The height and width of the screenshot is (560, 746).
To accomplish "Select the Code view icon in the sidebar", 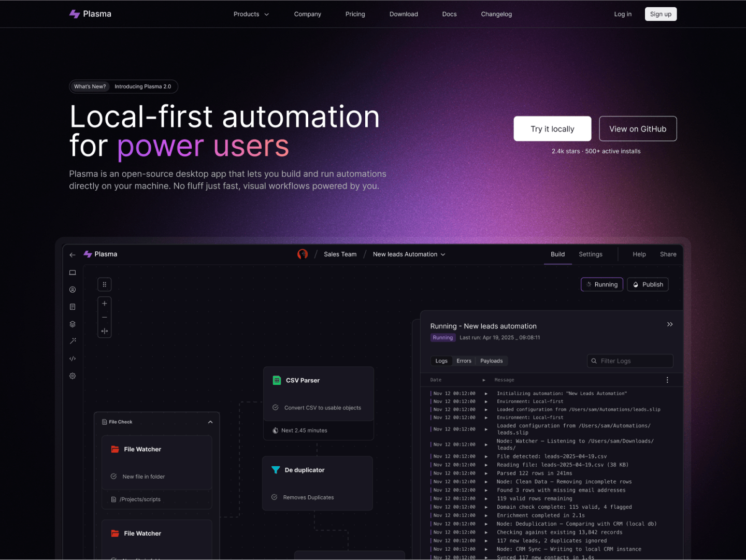I will pos(73,358).
